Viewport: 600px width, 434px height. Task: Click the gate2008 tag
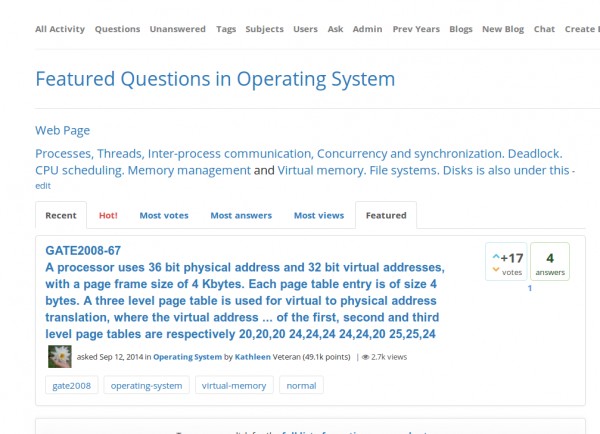(x=72, y=385)
